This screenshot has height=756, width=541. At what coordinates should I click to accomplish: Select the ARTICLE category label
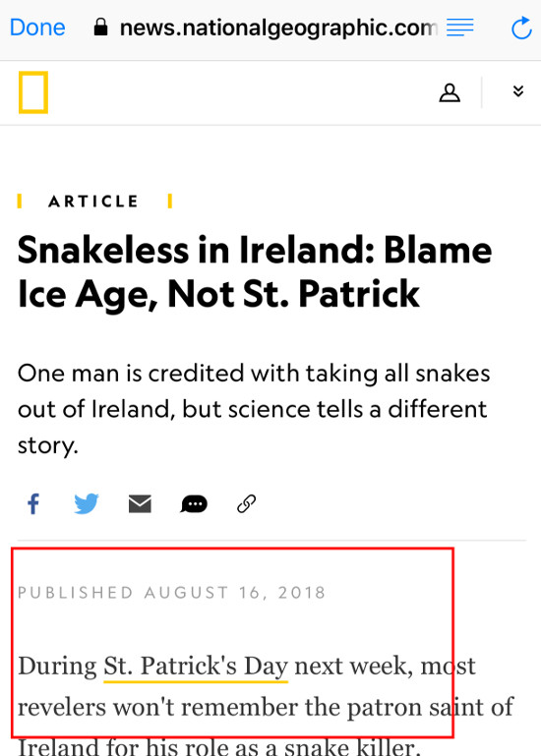click(x=94, y=202)
